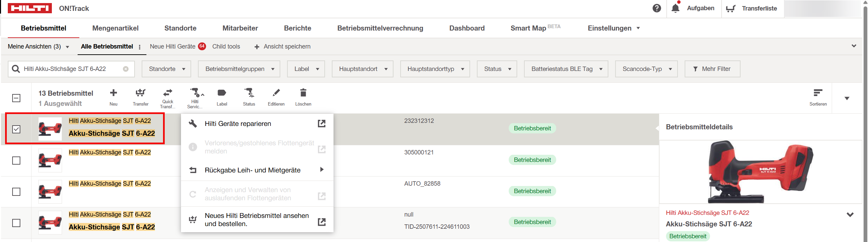Select Neues Hilti Betriebsmittel ansehen und bestellen

[x=257, y=220]
